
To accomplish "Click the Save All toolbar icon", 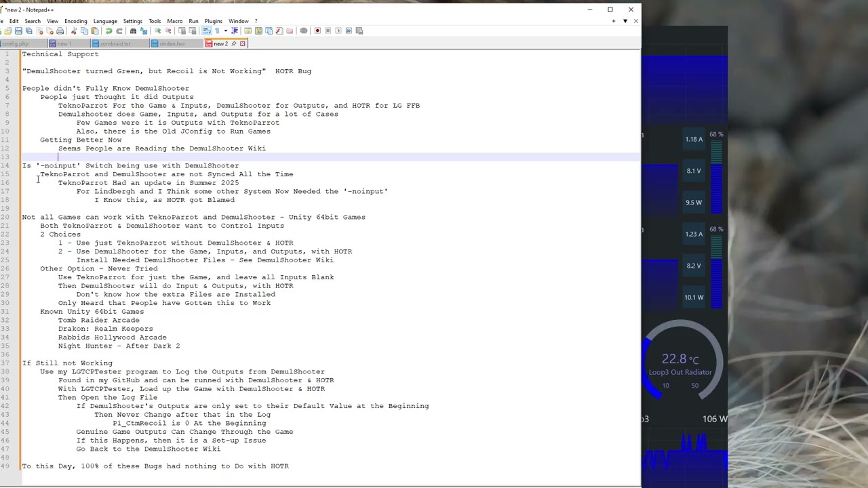I will tap(28, 30).
